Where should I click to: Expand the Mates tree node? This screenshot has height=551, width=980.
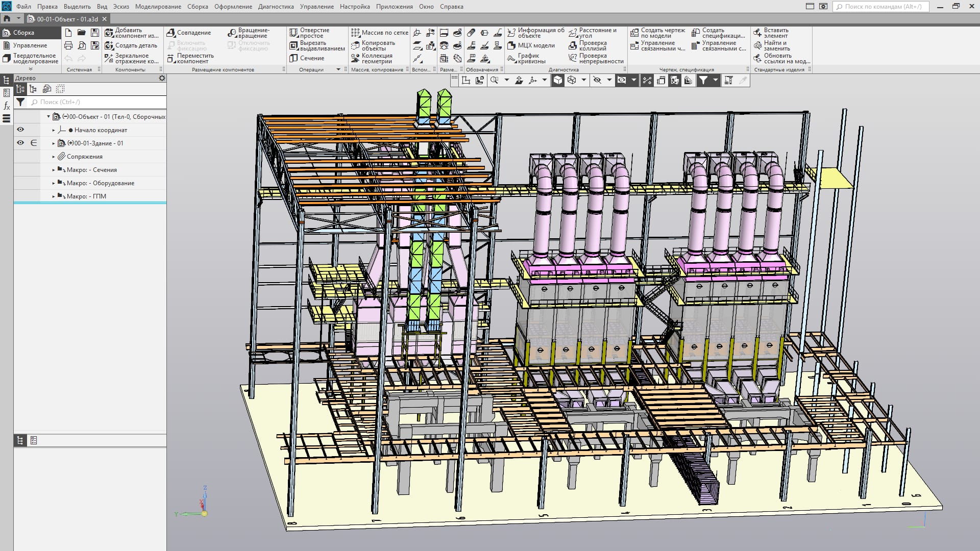54,157
